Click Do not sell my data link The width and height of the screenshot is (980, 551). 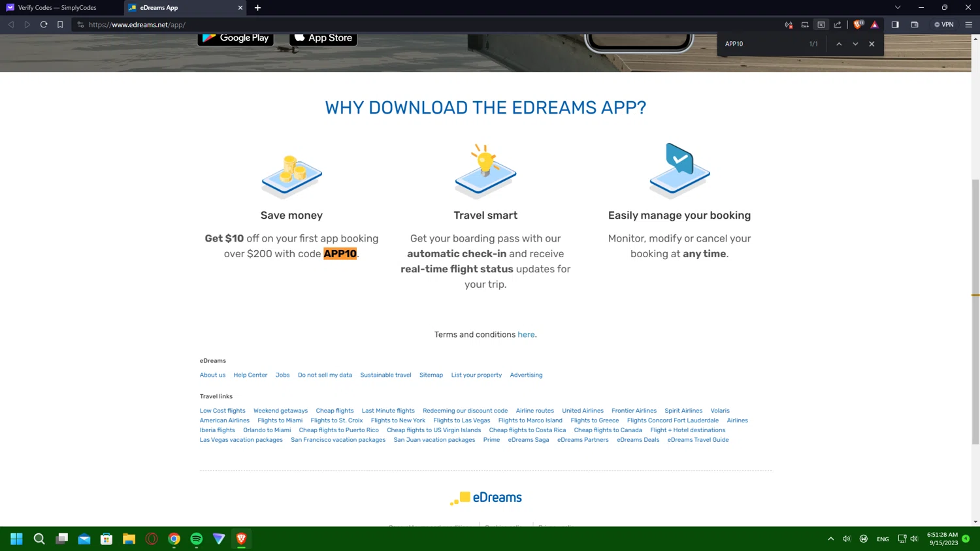(x=325, y=375)
